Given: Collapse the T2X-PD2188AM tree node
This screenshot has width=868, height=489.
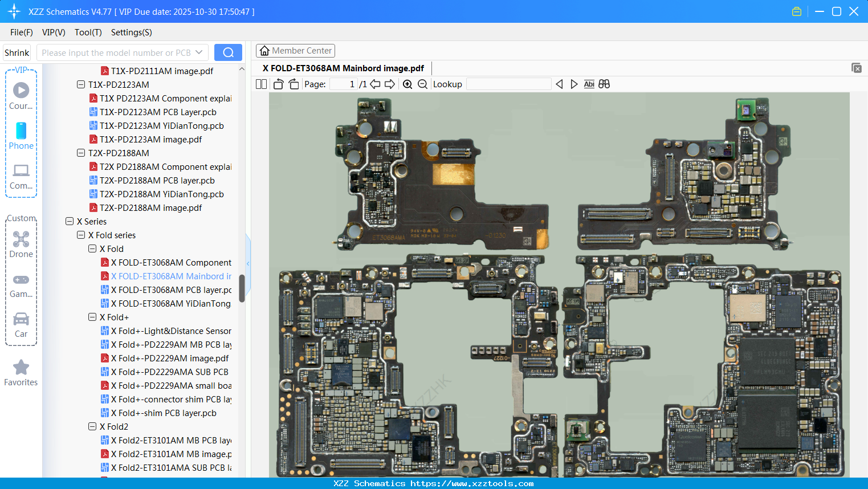Looking at the screenshot, I should click(80, 153).
